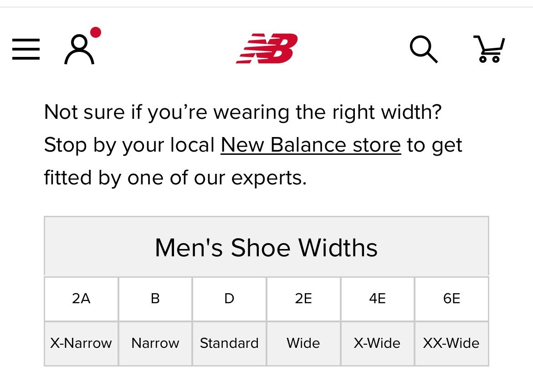Tap the red notification dot on the account icon

(x=96, y=32)
